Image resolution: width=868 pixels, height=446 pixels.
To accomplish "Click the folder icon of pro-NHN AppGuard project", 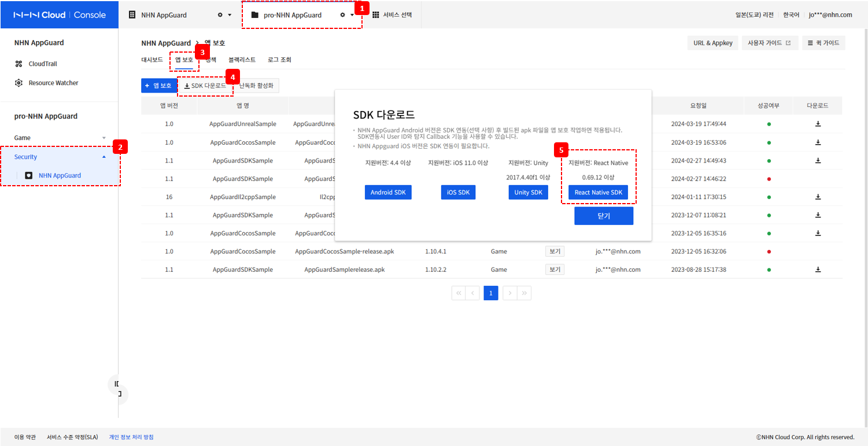I will click(x=254, y=15).
